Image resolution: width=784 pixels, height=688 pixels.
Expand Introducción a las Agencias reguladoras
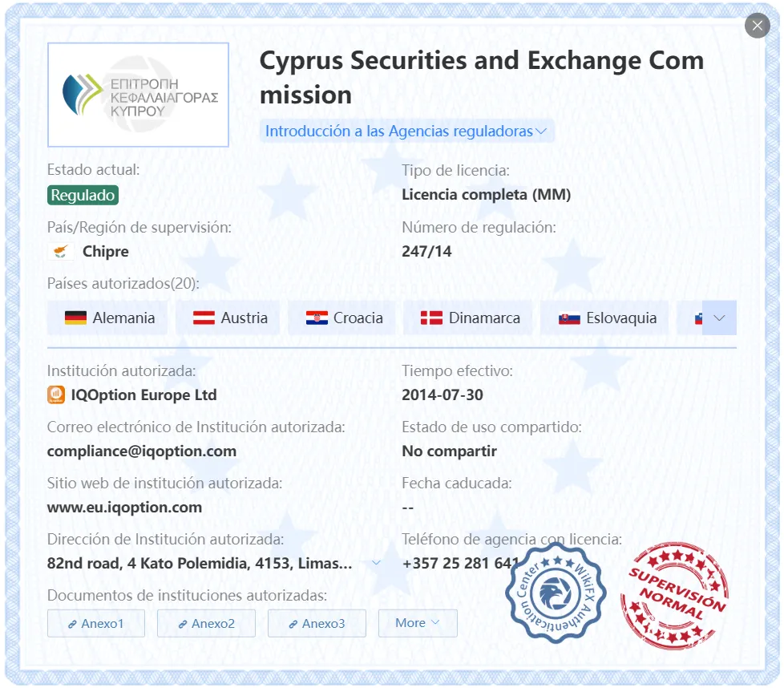coord(406,131)
